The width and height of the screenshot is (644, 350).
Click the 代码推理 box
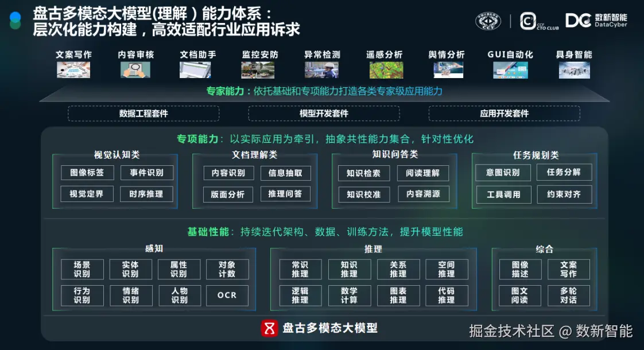(x=447, y=295)
